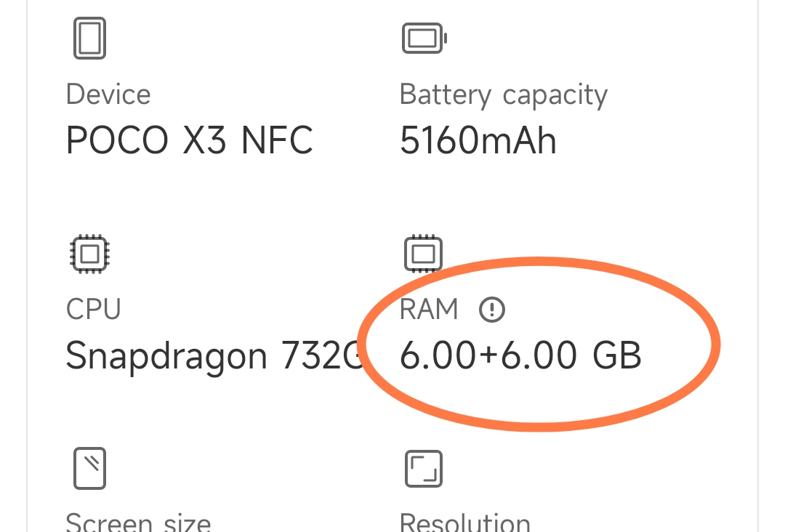The width and height of the screenshot is (785, 532).
Task: Click the left border line of specs card
Action: pyautogui.click(x=27, y=266)
